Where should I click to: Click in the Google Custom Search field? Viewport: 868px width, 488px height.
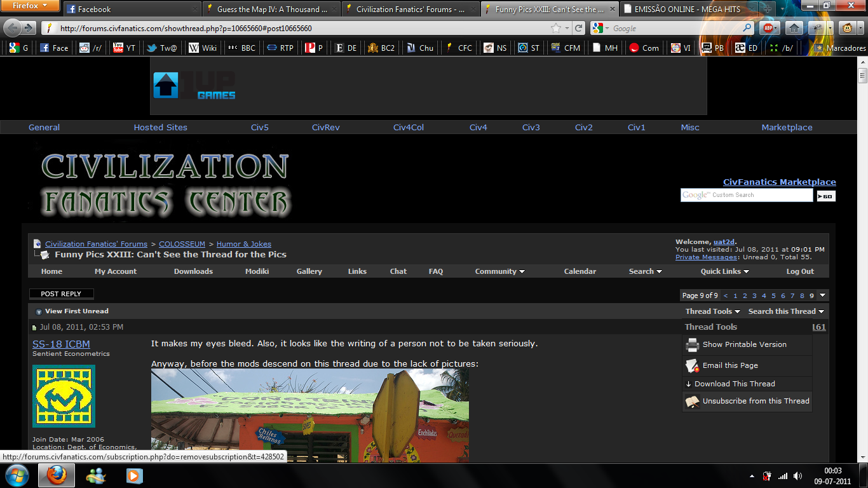[x=746, y=195]
